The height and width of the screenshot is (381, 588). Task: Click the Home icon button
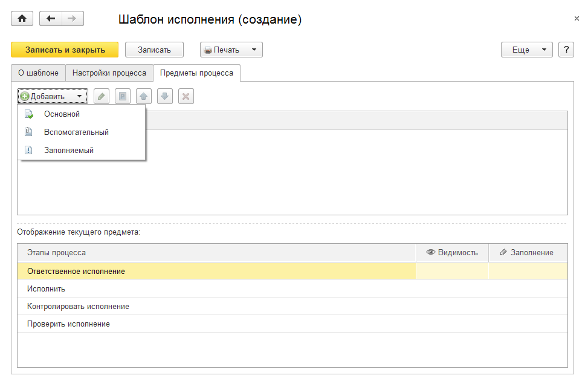click(22, 19)
